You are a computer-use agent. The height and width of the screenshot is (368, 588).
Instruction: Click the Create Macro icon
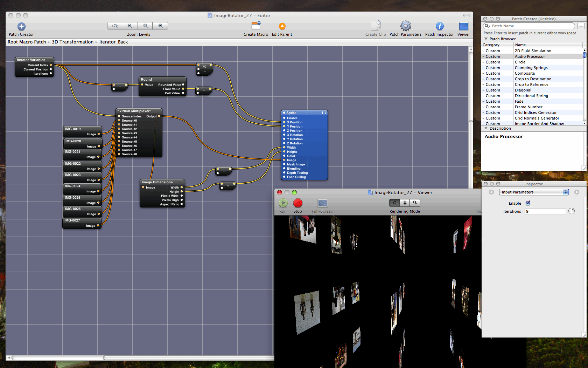point(256,26)
